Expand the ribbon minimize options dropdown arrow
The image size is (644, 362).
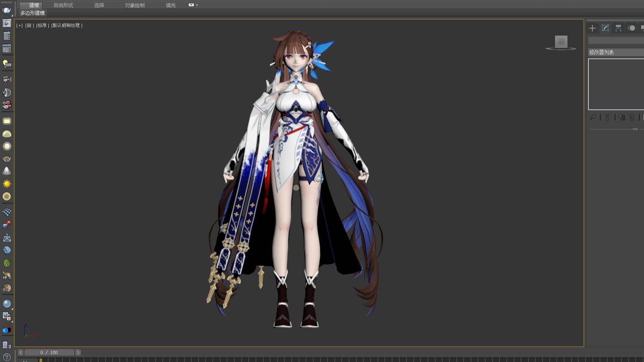[x=197, y=5]
